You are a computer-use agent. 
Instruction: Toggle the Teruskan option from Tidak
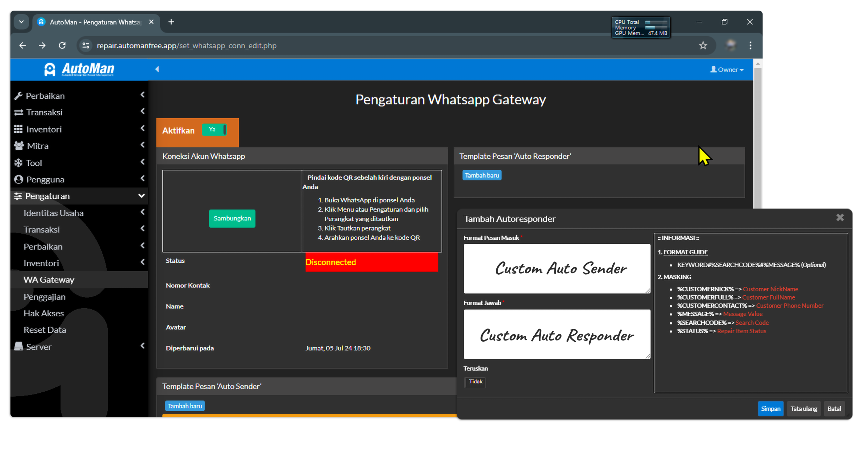[475, 382]
